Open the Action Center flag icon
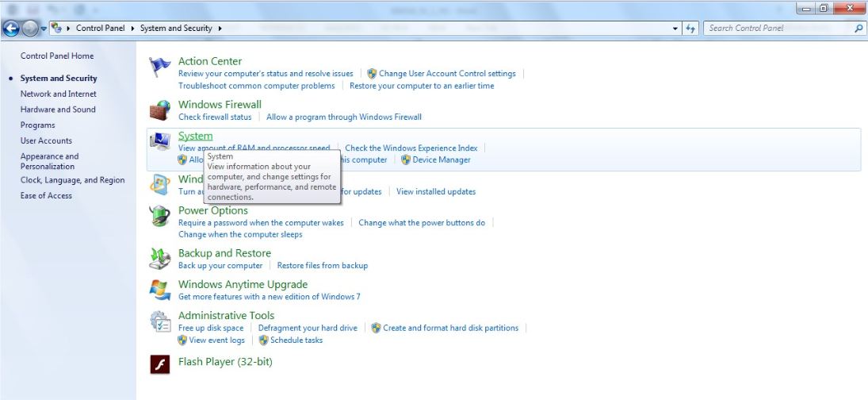Viewport: 868px width, 400px height. point(160,67)
